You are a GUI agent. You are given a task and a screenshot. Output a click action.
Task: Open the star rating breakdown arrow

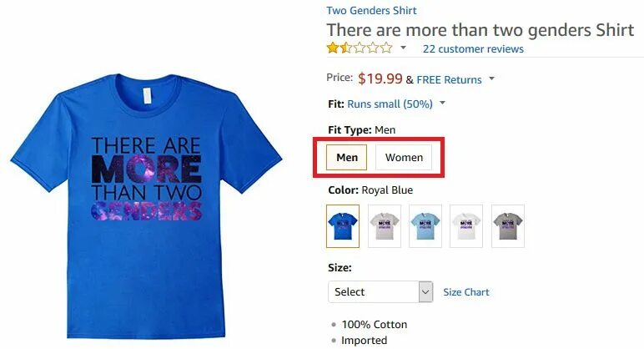[x=403, y=48]
